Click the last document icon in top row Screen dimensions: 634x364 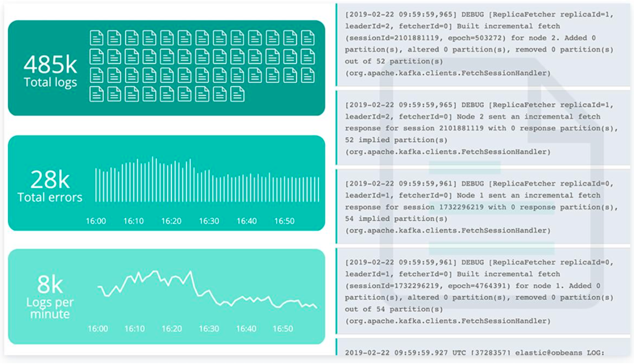tap(308, 38)
